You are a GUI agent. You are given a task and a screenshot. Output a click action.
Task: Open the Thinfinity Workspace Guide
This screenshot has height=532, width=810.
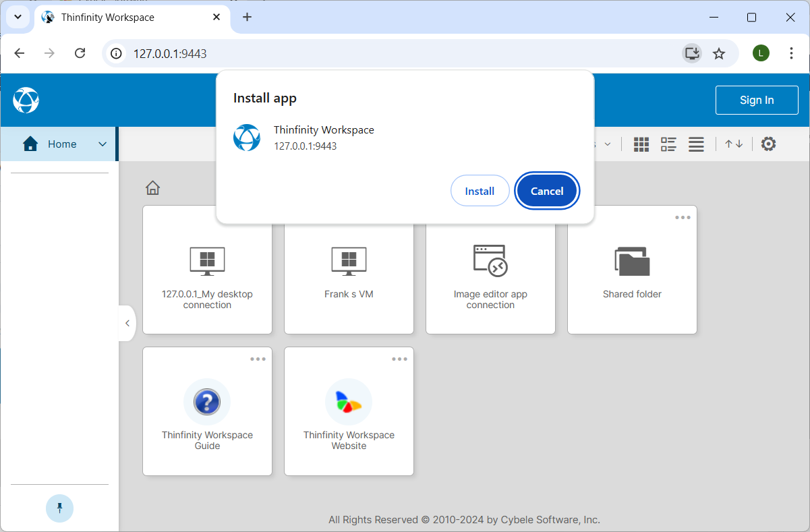click(207, 411)
